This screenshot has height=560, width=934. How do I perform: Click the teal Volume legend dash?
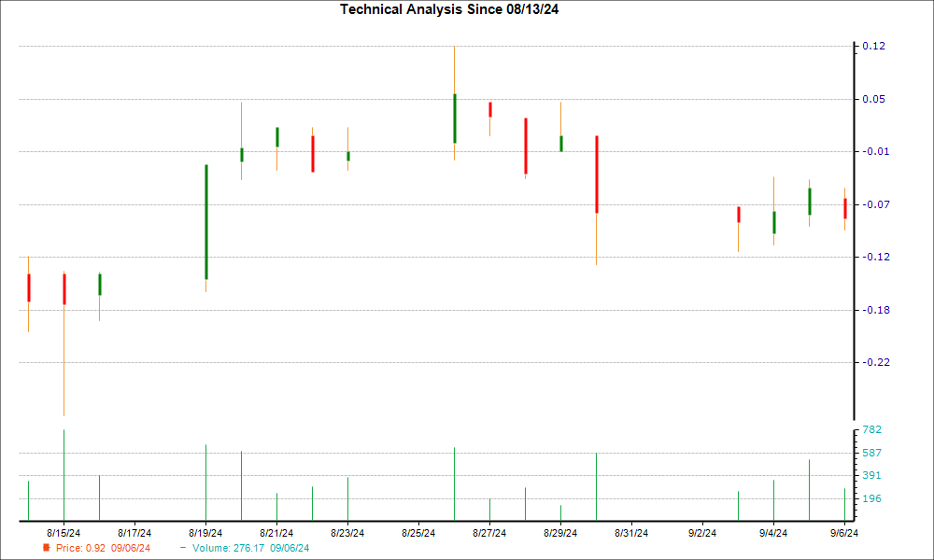click(x=183, y=548)
